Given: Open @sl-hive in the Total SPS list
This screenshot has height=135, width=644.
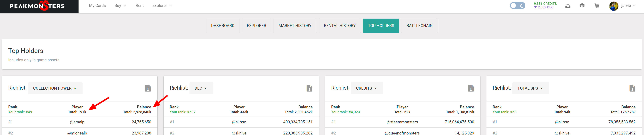Looking at the screenshot, I should pos(562,133).
